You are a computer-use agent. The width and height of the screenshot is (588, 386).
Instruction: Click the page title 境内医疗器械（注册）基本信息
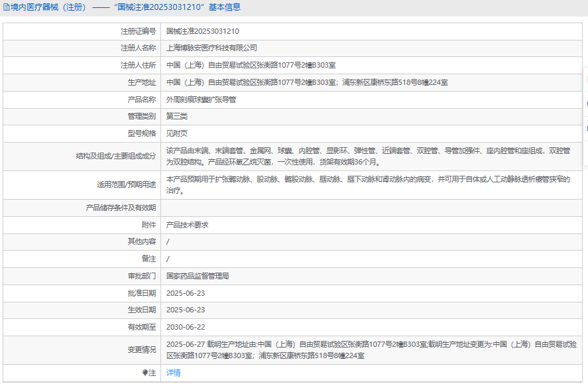pos(126,7)
